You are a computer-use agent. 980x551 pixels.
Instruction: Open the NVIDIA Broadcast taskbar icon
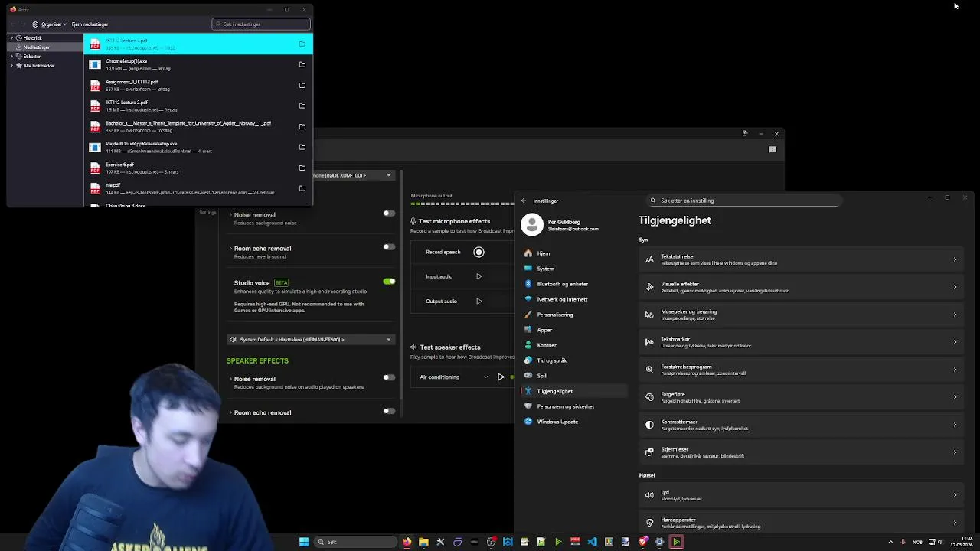pyautogui.click(x=676, y=542)
